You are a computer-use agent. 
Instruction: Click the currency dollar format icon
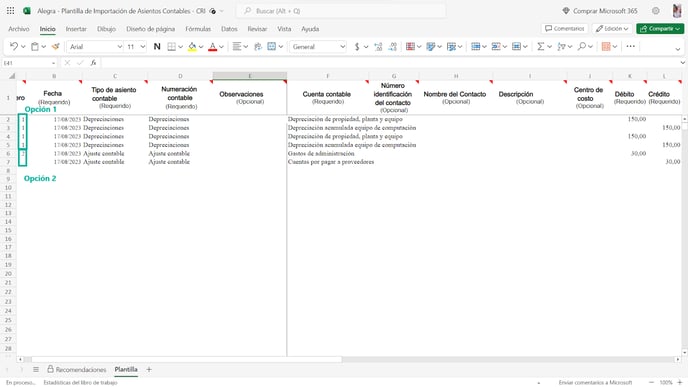(357, 47)
